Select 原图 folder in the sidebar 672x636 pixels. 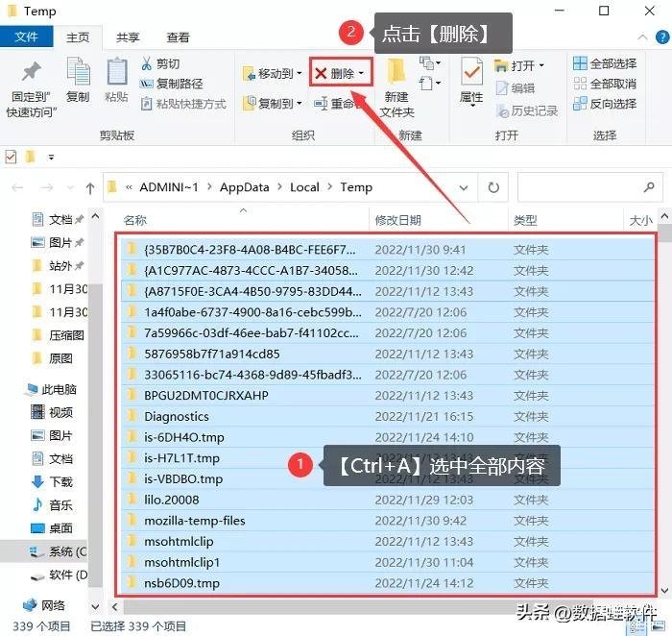[x=54, y=358]
